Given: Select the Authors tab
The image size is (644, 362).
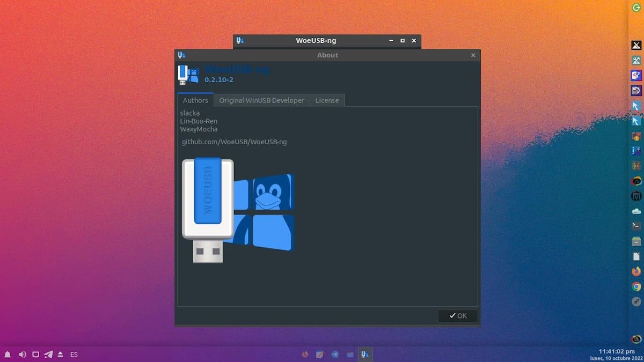Looking at the screenshot, I should 195,100.
